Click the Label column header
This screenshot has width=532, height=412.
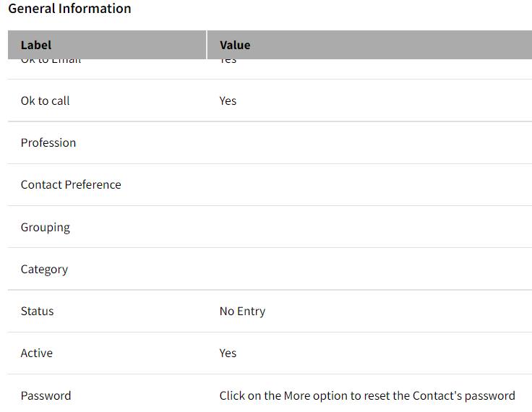point(107,45)
